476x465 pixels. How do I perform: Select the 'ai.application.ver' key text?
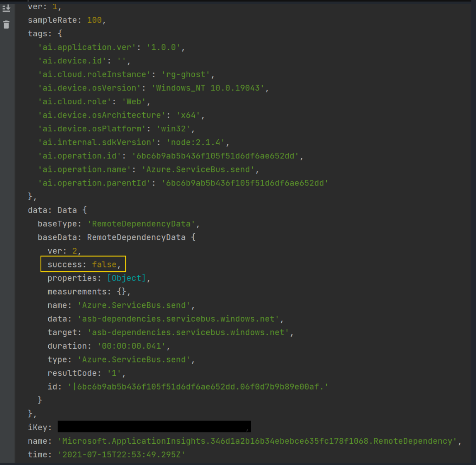coord(87,47)
